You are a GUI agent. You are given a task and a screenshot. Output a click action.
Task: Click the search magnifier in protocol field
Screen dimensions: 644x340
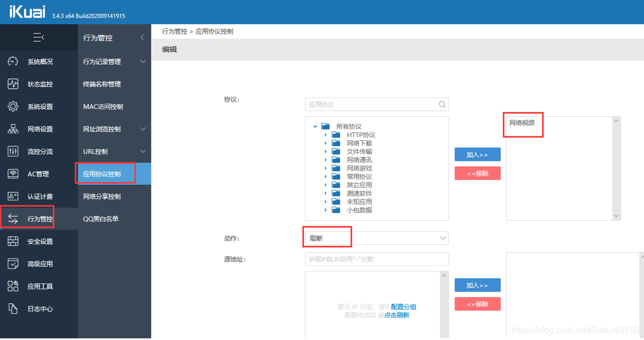pos(442,105)
